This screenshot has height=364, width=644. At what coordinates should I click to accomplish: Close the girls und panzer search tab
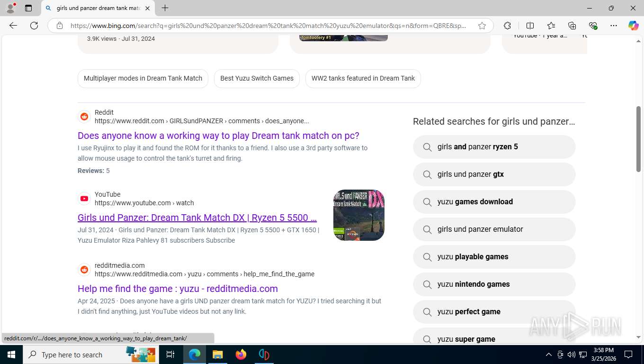pos(147,8)
